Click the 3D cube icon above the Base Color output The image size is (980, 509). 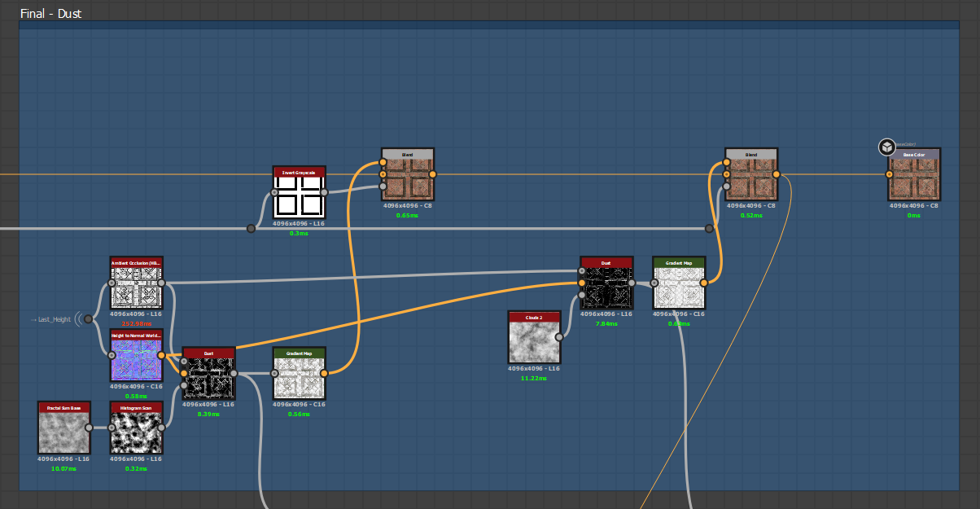coord(887,147)
